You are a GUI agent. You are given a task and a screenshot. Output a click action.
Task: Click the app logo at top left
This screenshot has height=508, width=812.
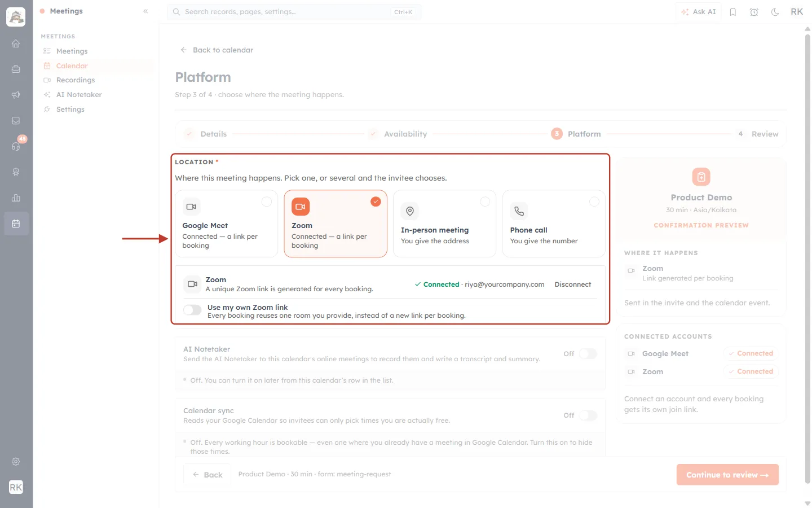click(16, 17)
